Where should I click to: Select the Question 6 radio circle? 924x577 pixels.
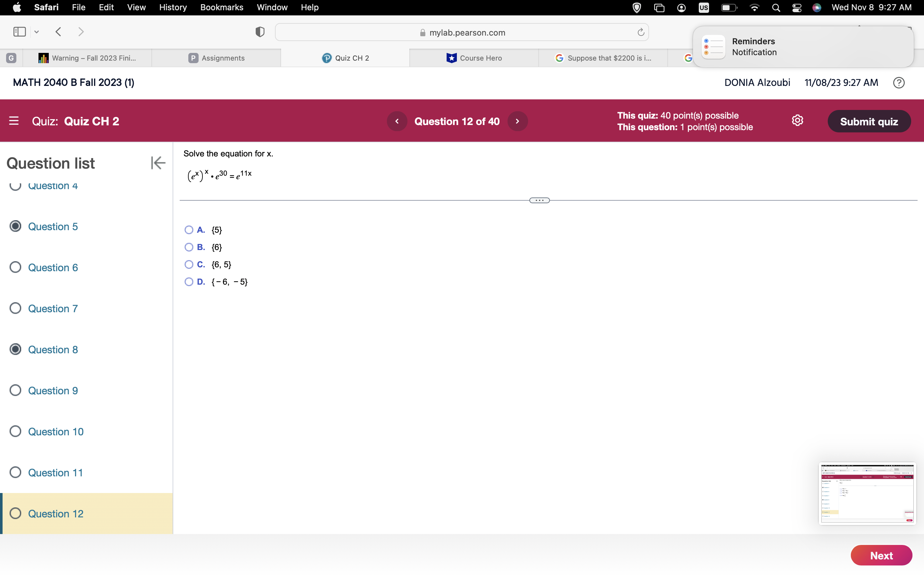pos(15,267)
